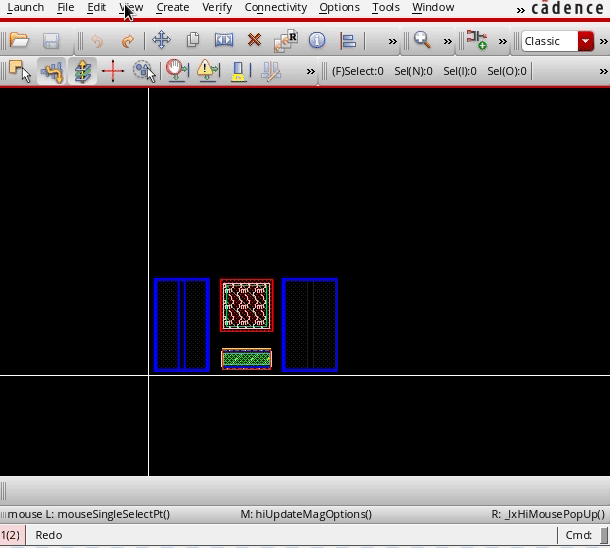Image resolution: width=610 pixels, height=548 pixels.
Task: Click the Copy tool icon
Action: click(193, 41)
